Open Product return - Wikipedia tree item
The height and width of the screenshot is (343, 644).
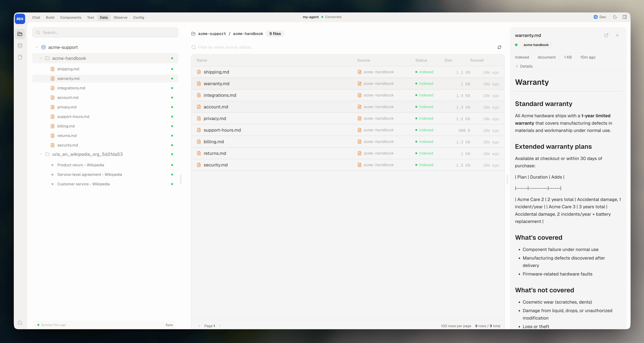pos(105,165)
